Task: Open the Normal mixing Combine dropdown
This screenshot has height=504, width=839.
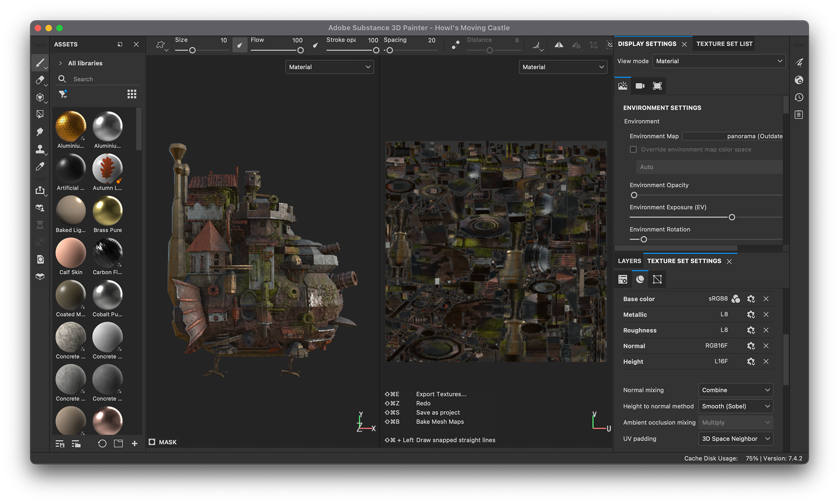Action: pos(735,390)
